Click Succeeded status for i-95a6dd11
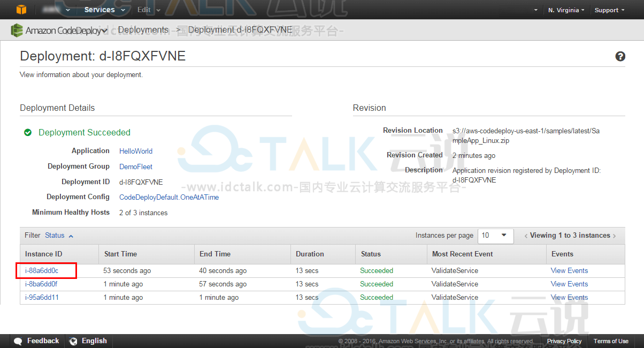The width and height of the screenshot is (644, 348). (377, 298)
